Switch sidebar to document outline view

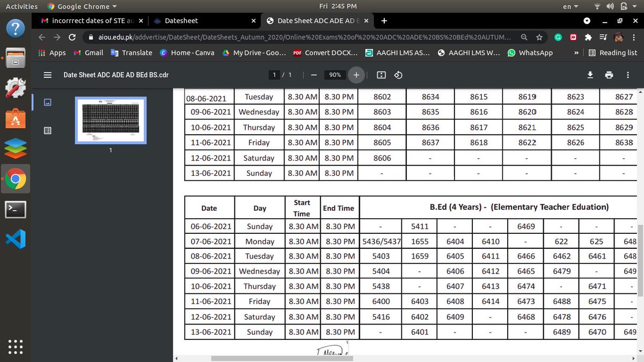click(x=47, y=130)
